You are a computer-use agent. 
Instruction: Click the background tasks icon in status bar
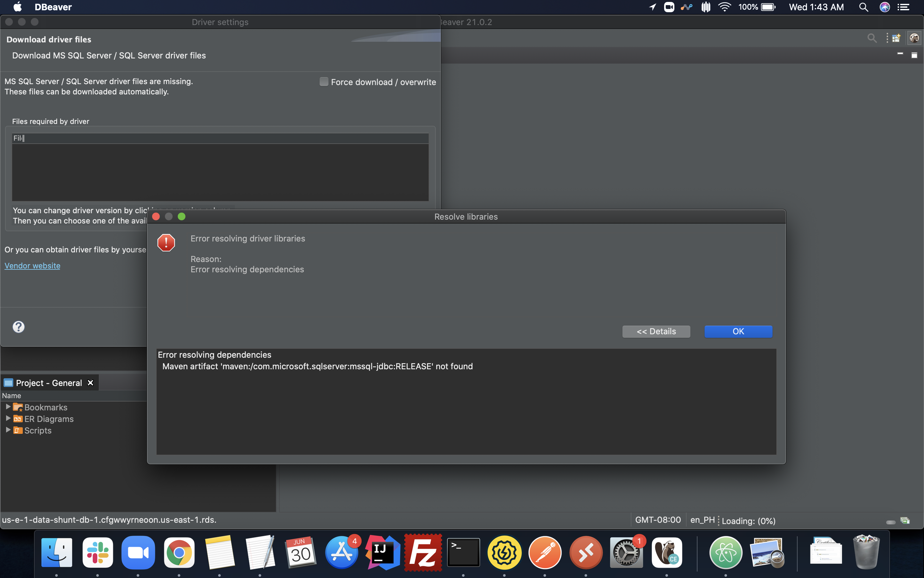click(905, 521)
